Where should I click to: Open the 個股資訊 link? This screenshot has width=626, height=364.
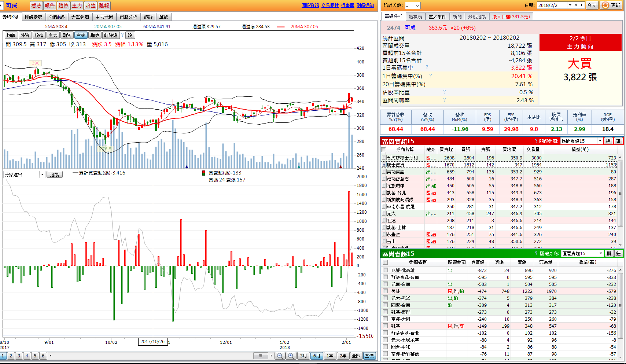point(310,5)
